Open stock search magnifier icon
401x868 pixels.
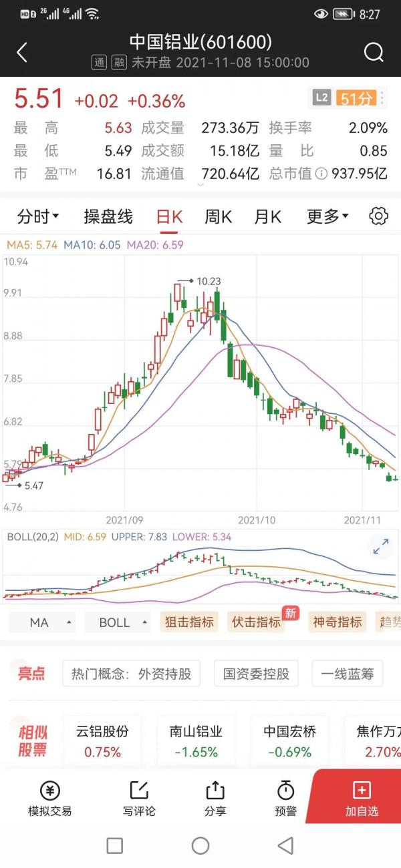point(374,52)
